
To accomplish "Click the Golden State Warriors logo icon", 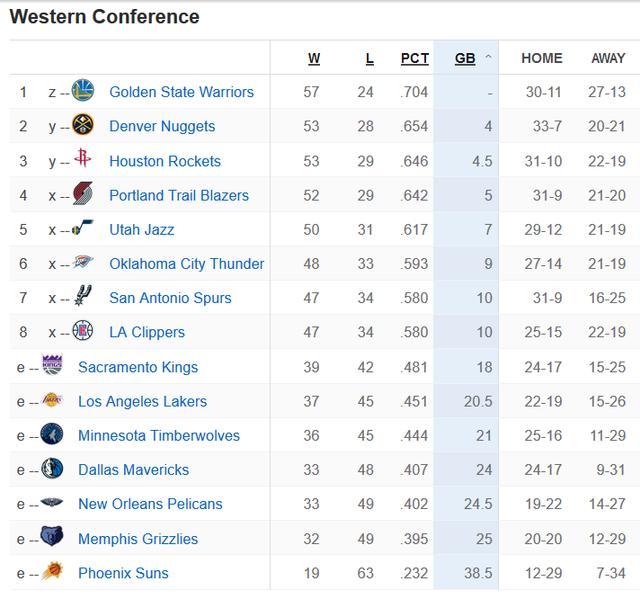I will pos(83,92).
